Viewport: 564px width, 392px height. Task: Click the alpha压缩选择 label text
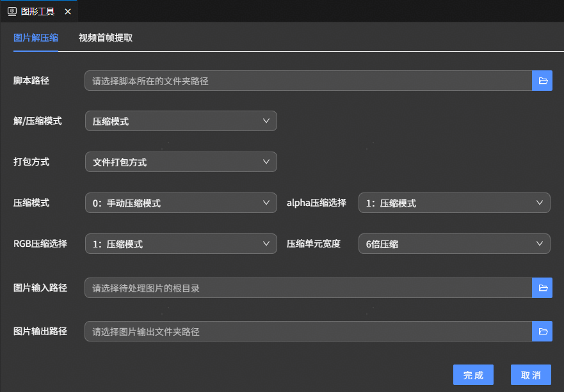pyautogui.click(x=316, y=203)
